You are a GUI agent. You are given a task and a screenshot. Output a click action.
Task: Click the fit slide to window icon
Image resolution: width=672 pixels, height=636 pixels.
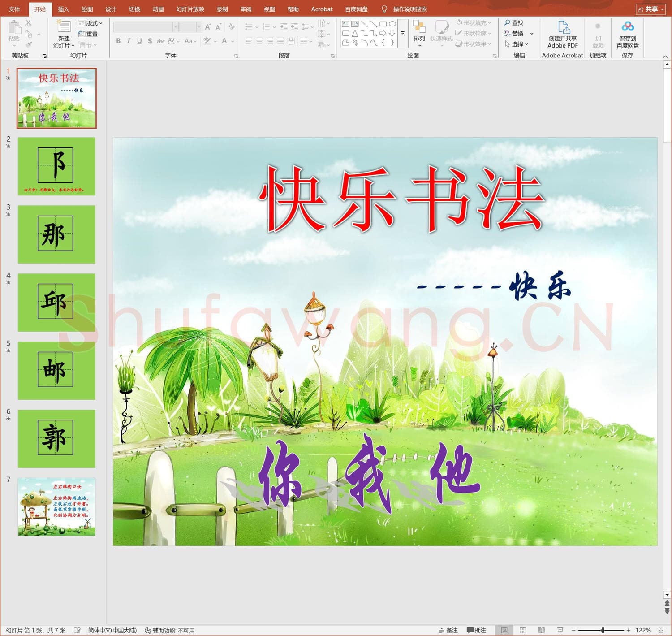click(x=661, y=630)
